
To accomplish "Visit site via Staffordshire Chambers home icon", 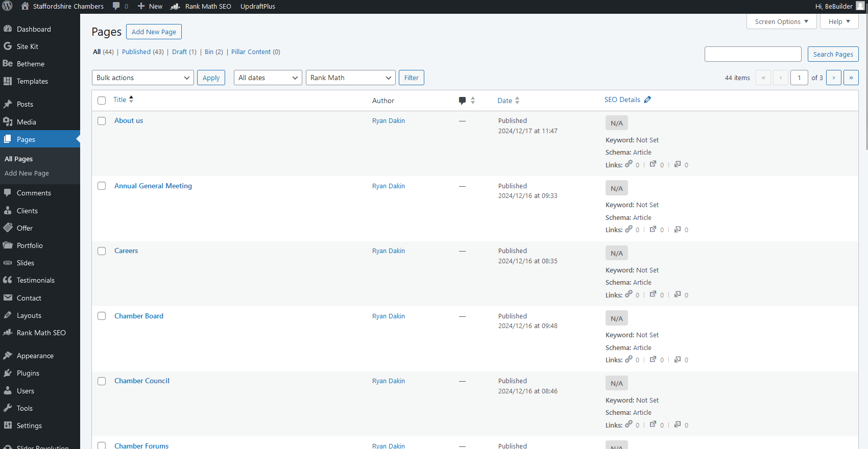I will tap(25, 6).
